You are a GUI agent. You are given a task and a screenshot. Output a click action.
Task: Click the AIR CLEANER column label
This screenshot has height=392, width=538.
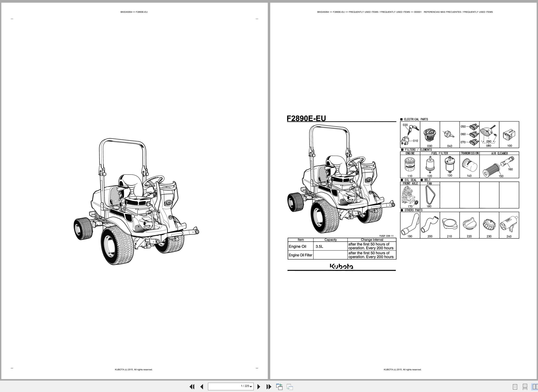500,153
